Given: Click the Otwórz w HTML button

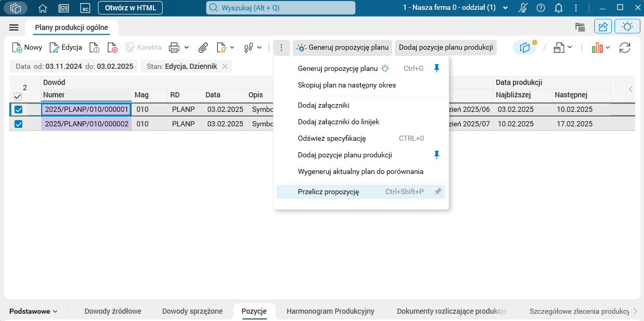Looking at the screenshot, I should 130,8.
